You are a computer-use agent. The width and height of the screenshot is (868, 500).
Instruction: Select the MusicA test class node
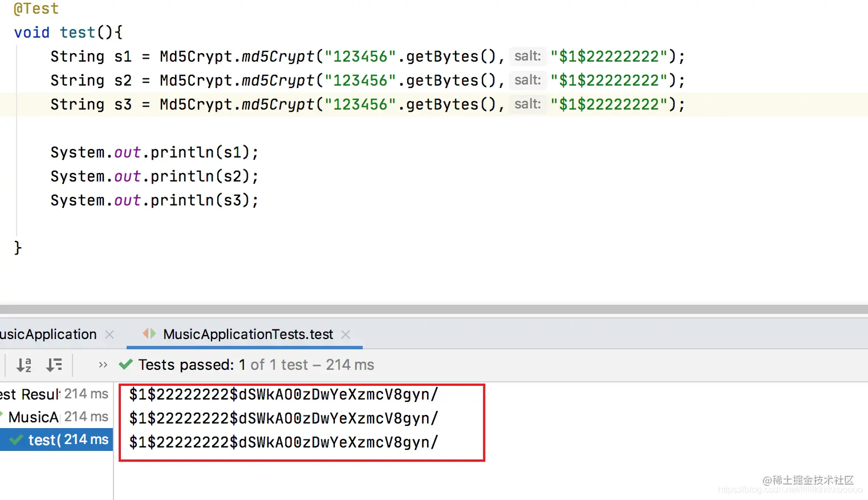pos(55,417)
